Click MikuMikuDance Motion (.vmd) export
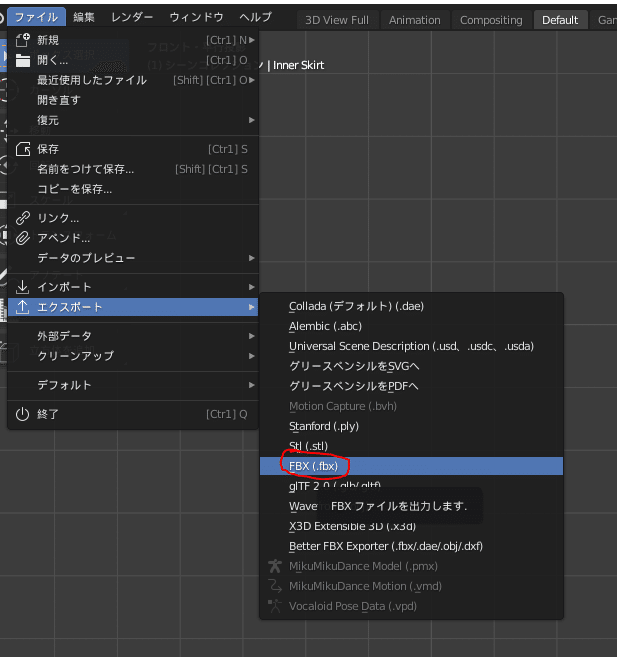This screenshot has width=617, height=657. click(411, 586)
